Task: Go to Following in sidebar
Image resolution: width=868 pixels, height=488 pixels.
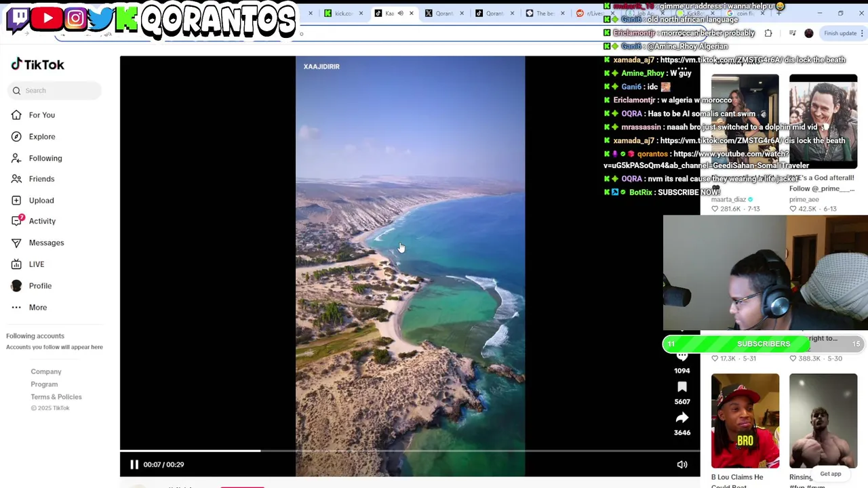Action: click(x=45, y=159)
